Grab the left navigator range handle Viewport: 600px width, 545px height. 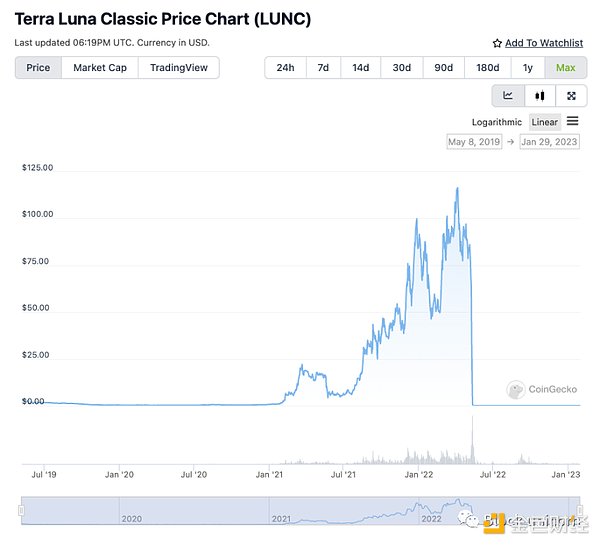21,510
